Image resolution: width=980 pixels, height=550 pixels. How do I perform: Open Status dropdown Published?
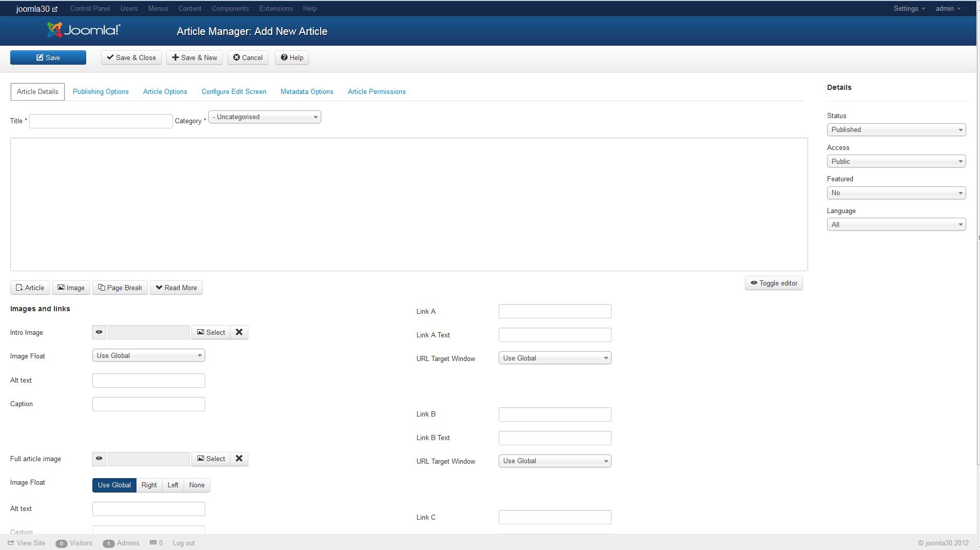coord(896,130)
